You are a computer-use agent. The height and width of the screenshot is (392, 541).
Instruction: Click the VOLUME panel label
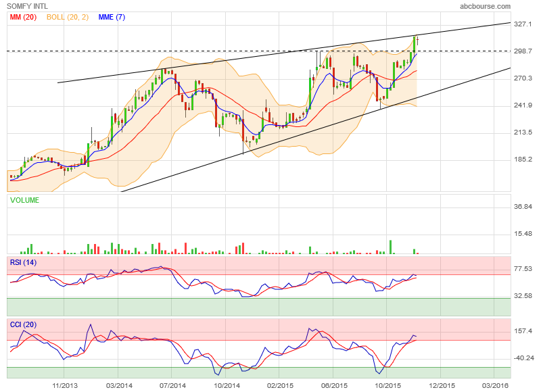point(24,200)
